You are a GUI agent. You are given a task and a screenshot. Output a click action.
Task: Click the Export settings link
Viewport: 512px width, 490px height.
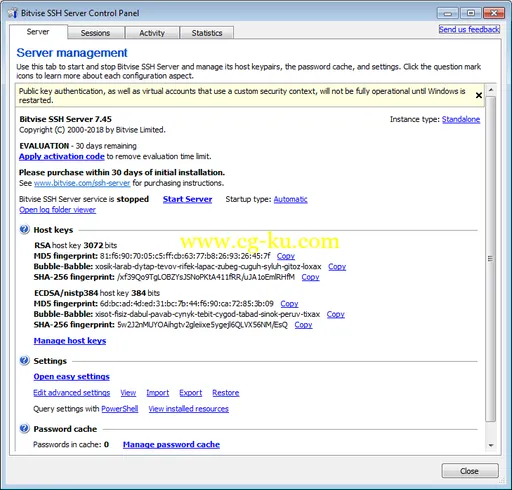[191, 393]
